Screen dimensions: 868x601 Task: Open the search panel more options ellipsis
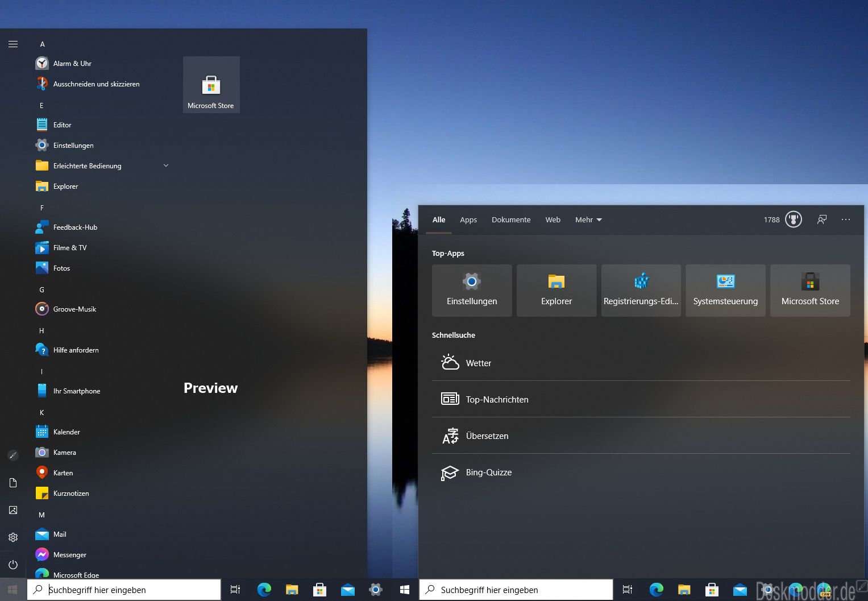point(846,219)
